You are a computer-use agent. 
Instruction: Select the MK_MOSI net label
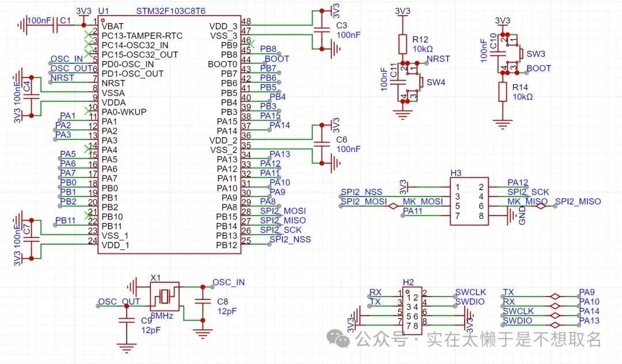point(423,201)
